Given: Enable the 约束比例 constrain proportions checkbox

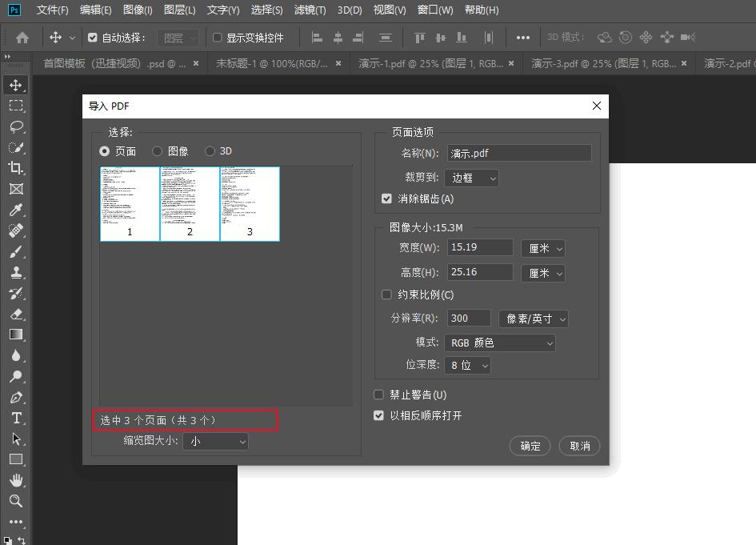Looking at the screenshot, I should 387,295.
